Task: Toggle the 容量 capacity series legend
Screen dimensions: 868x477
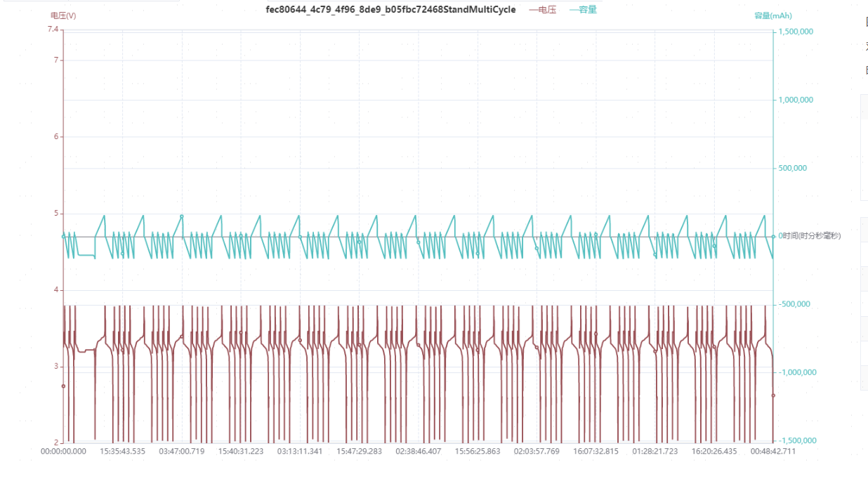Action: [x=583, y=10]
